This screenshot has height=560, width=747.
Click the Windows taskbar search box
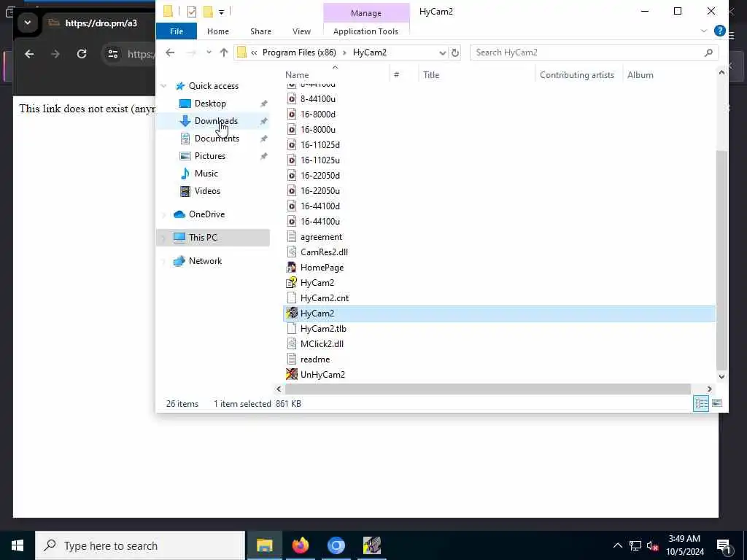click(x=140, y=545)
